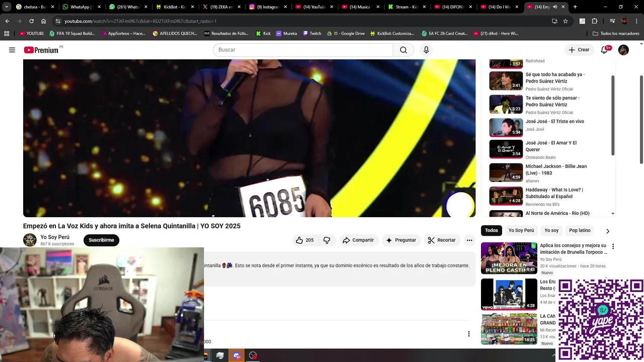Select the Yo soy filter chip
644x362 pixels.
[x=551, y=230]
